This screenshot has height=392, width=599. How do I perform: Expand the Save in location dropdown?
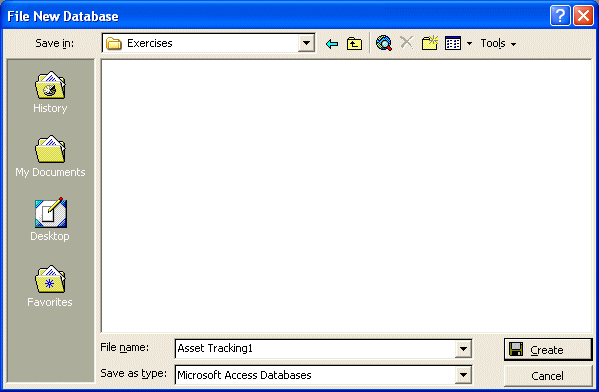tap(306, 43)
